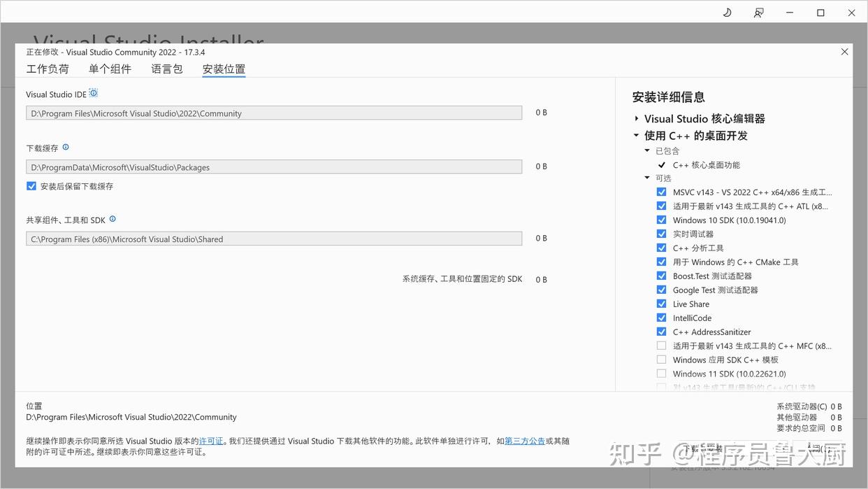The image size is (868, 489).
Task: Uncheck Windows 10 SDK (10.0.19041.0) checkbox
Action: click(661, 220)
